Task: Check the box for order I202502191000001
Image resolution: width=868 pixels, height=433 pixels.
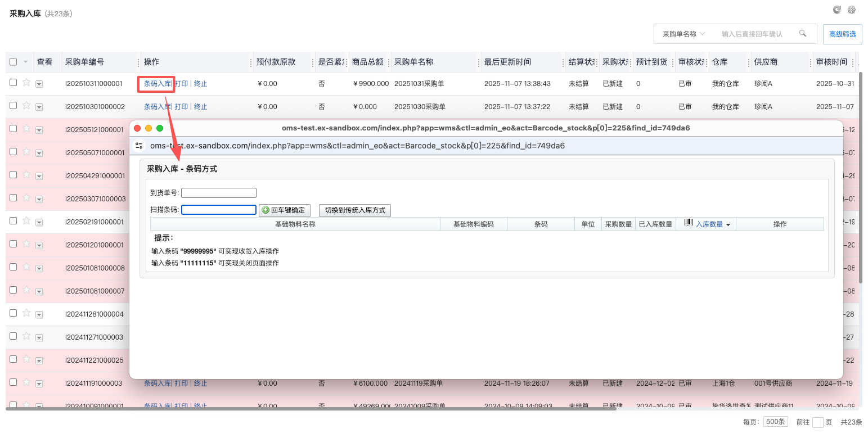Action: coord(14,221)
